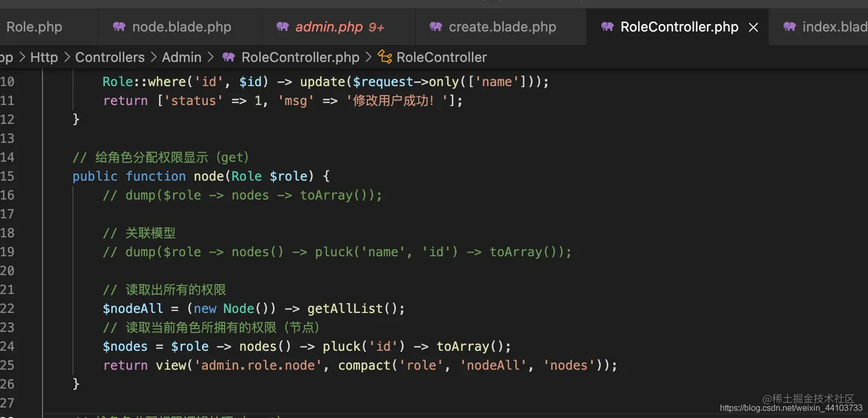Image resolution: width=868 pixels, height=418 pixels.
Task: Expand chevron after RoleController.php in breadcrumb
Action: (368, 57)
